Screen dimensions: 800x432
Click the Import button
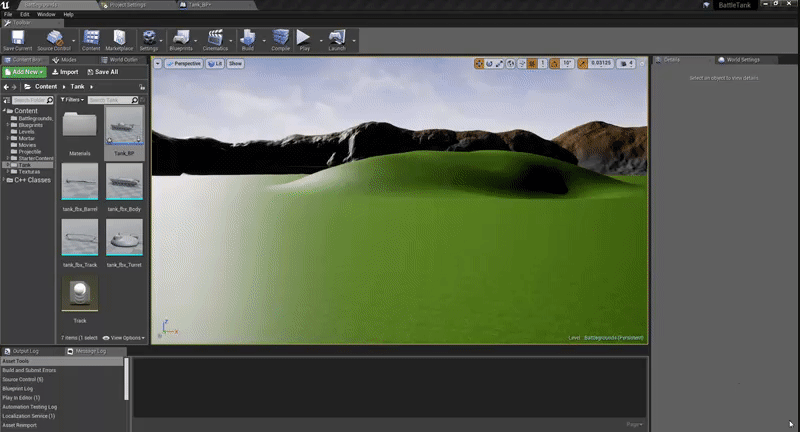[x=66, y=72]
